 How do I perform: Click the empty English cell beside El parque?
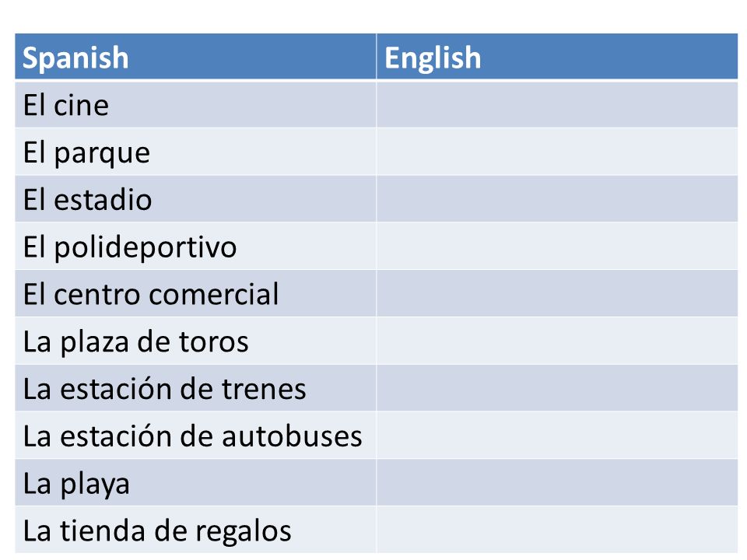pos(557,152)
